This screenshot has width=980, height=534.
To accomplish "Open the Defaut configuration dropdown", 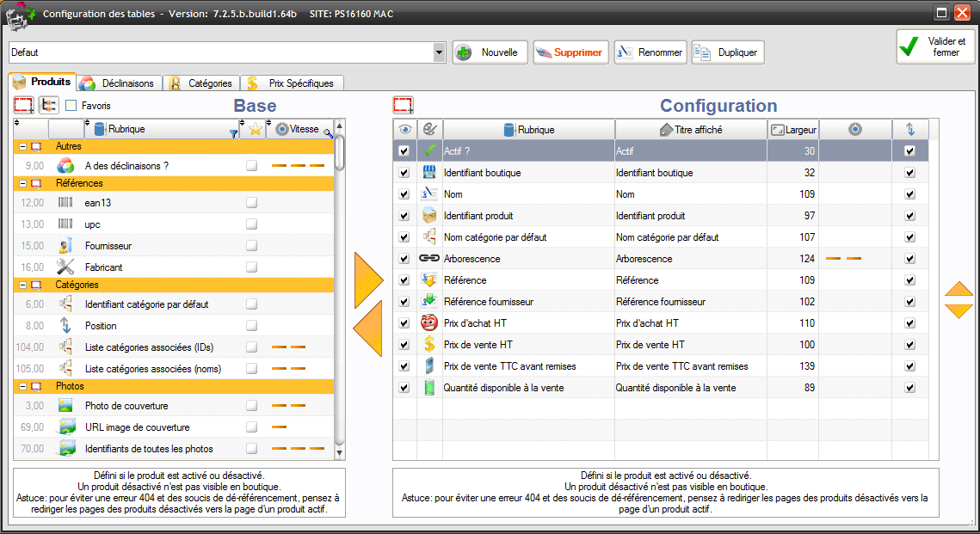I will point(439,52).
